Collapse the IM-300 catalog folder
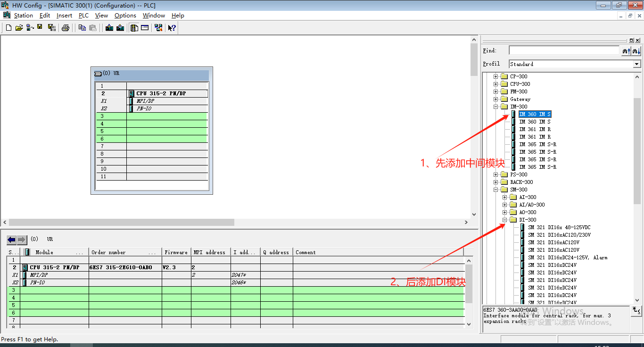The height and width of the screenshot is (347, 644). 495,107
